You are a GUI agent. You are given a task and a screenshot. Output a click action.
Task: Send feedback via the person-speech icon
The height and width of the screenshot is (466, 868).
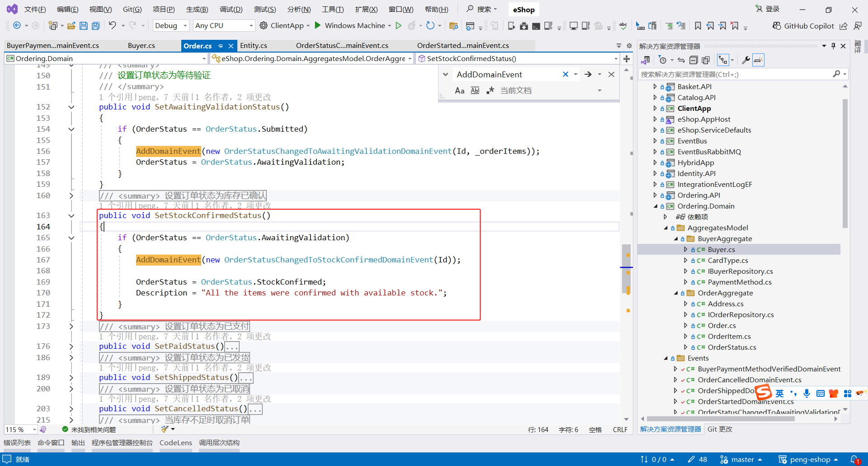point(857,26)
